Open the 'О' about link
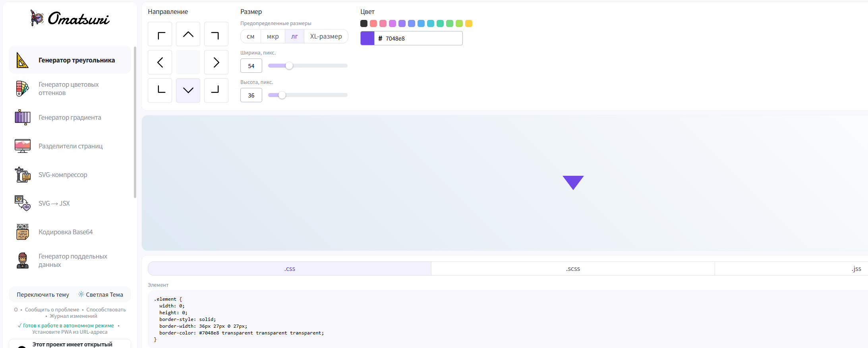 (16, 310)
